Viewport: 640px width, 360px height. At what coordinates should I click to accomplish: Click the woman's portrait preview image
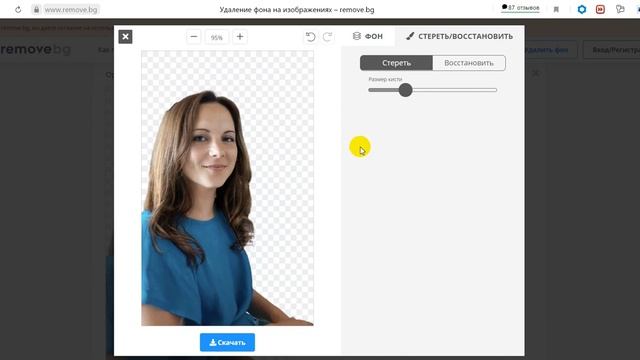point(227,188)
